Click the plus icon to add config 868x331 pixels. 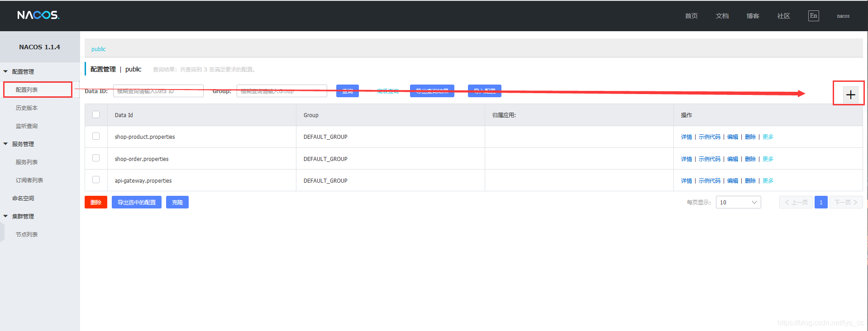[851, 95]
